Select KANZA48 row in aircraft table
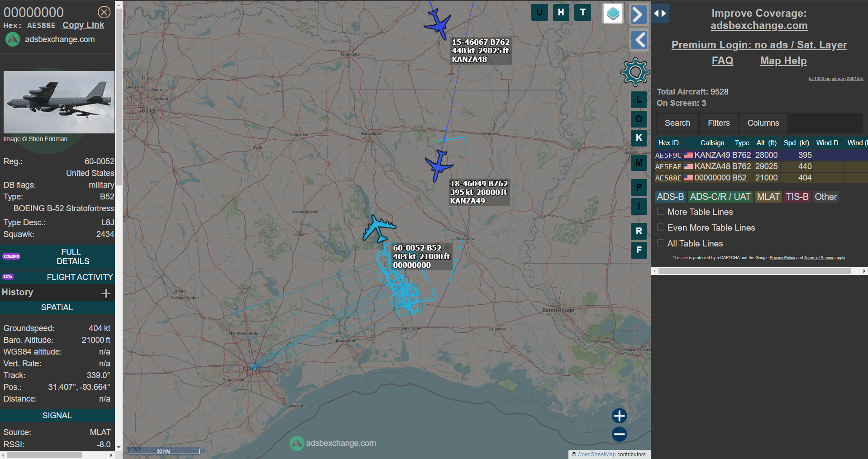The height and width of the screenshot is (459, 868). coord(761,166)
